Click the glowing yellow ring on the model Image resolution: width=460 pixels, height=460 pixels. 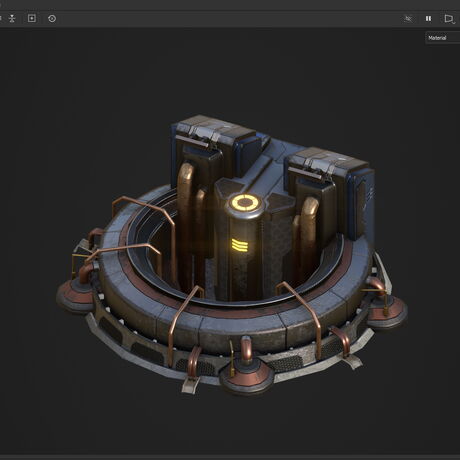[x=245, y=202]
